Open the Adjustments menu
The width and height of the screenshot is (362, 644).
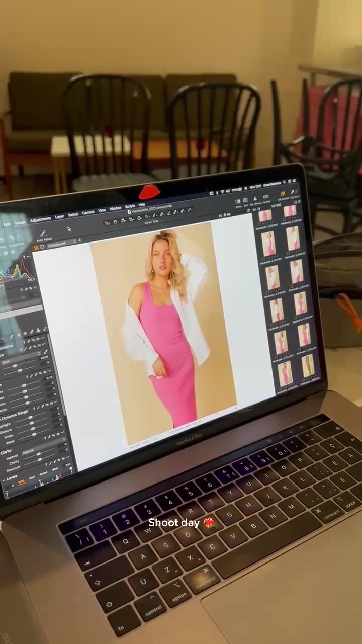point(40,219)
